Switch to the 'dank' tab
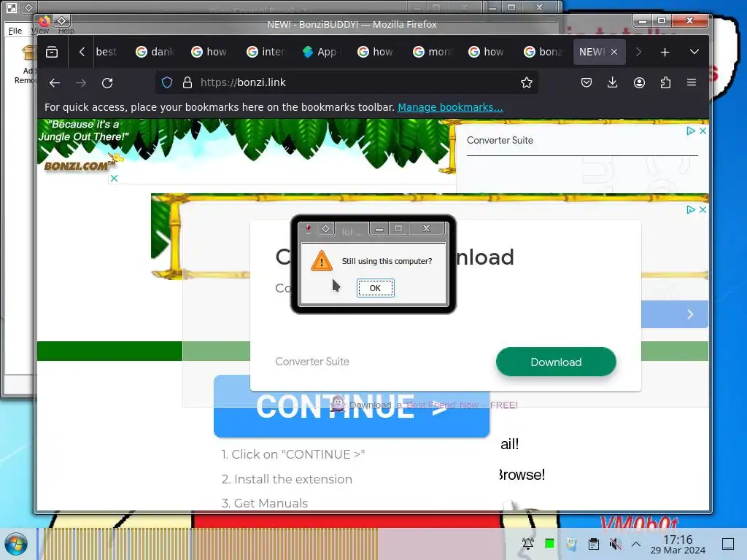 coord(155,52)
